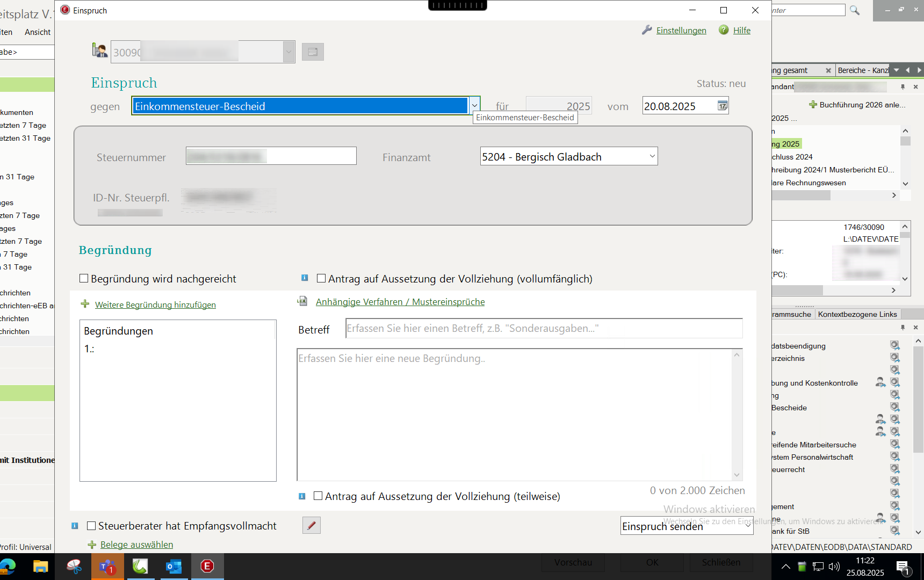Click the green Hilfe question mark icon
Screen dimensions: 924x580
724,30
